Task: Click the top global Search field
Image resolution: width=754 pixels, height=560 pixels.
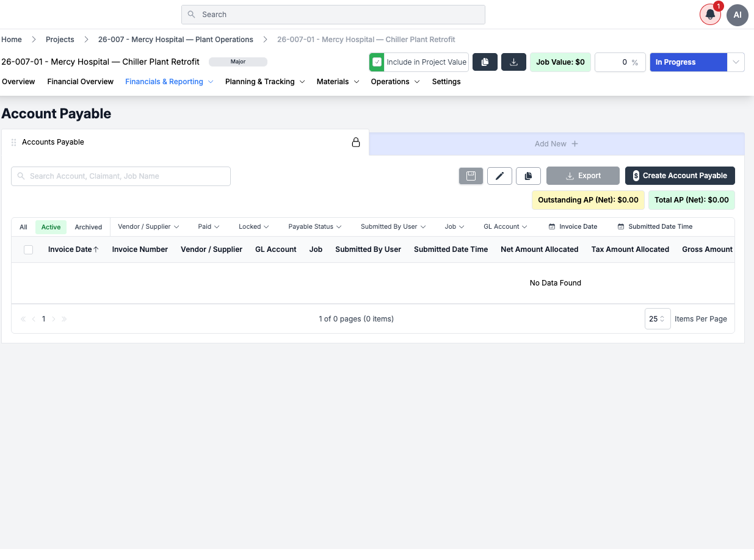Action: [x=333, y=15]
